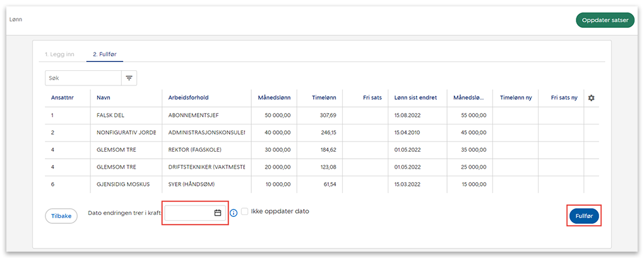Image resolution: width=644 pixels, height=258 pixels.
Task: Open column settings gear icon
Action: [x=591, y=98]
